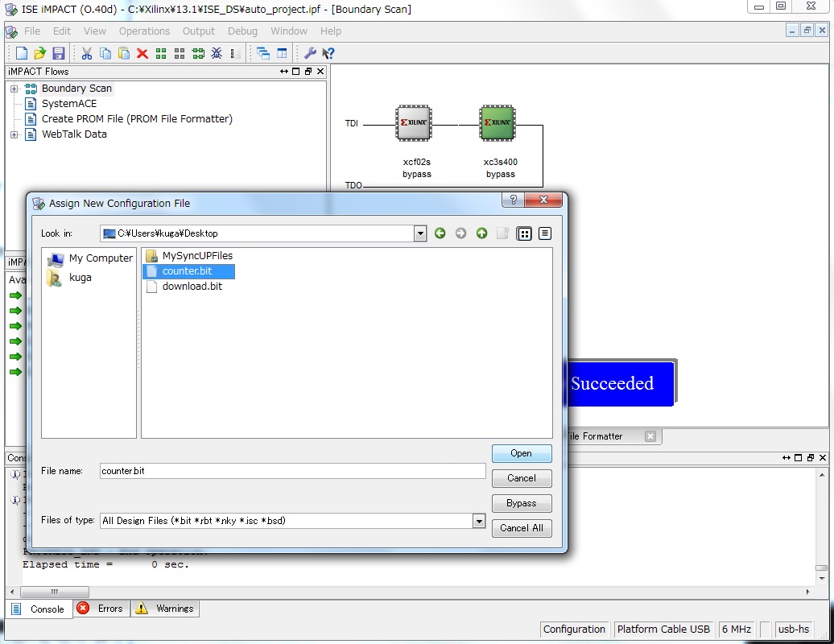The width and height of the screenshot is (834, 644).
Task: Float the iMPACT Flows panel
Action: pos(308,72)
